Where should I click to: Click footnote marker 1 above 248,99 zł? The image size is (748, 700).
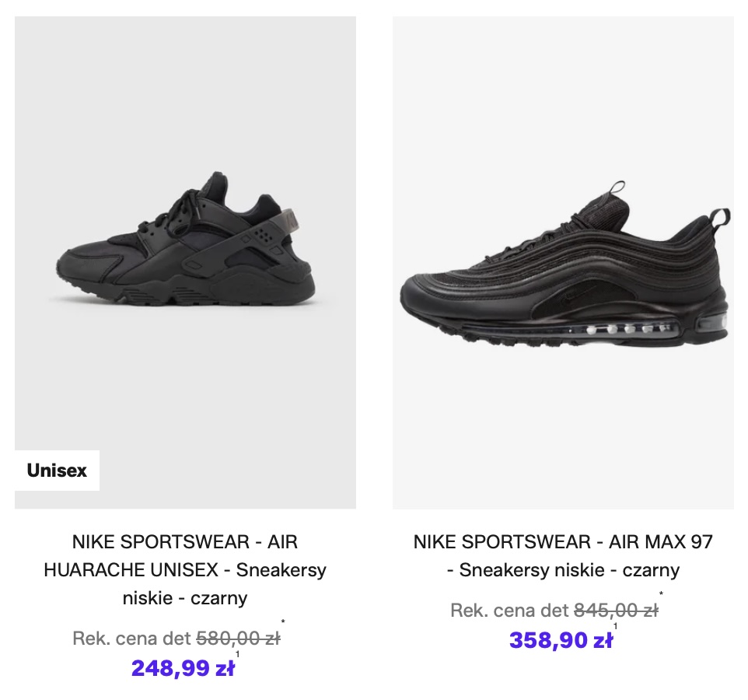click(x=238, y=654)
